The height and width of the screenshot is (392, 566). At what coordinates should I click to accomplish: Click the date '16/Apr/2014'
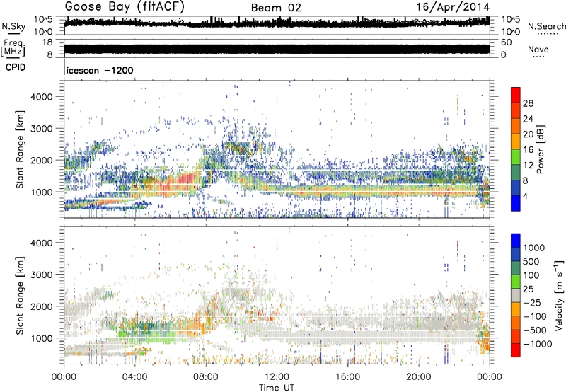click(x=453, y=7)
